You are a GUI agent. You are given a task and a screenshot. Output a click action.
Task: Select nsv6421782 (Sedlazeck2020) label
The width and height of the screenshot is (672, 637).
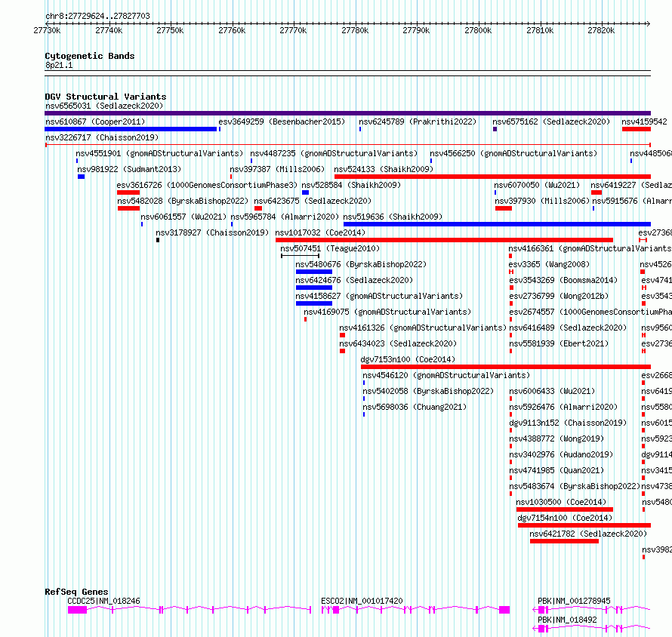click(x=588, y=534)
